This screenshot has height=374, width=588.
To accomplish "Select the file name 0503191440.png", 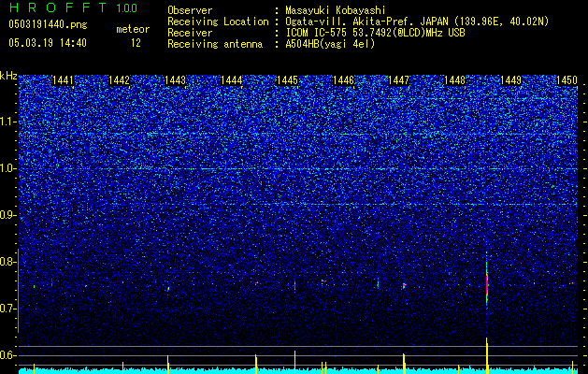I will (x=48, y=24).
